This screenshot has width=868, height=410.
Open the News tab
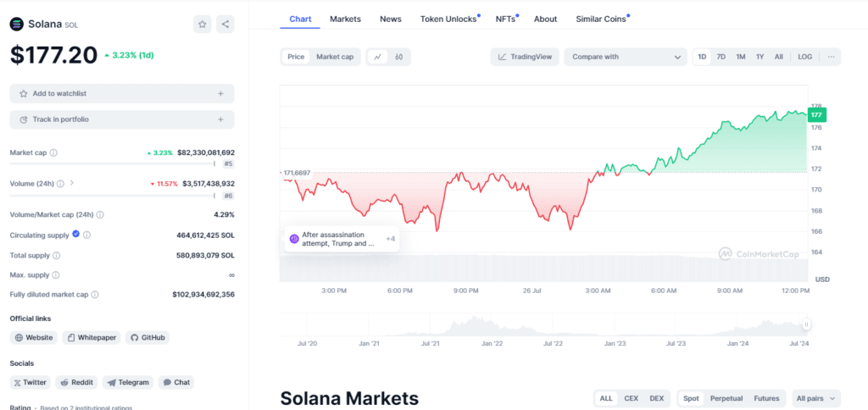(x=391, y=19)
